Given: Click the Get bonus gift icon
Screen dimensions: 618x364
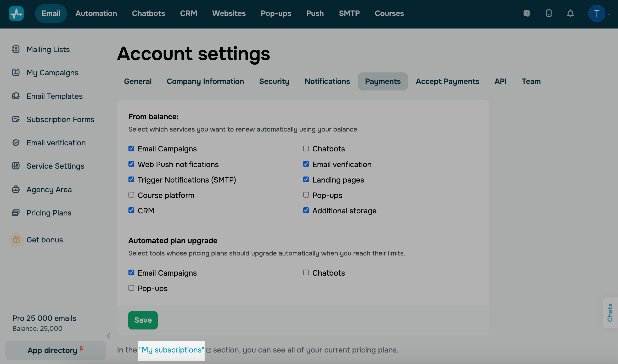Looking at the screenshot, I should coord(16,240).
